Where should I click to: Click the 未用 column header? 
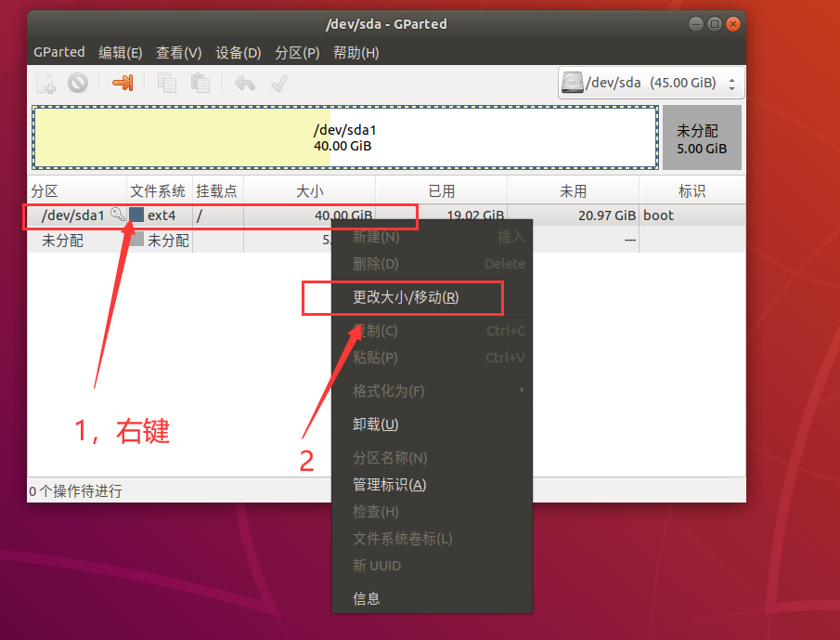coord(574,190)
